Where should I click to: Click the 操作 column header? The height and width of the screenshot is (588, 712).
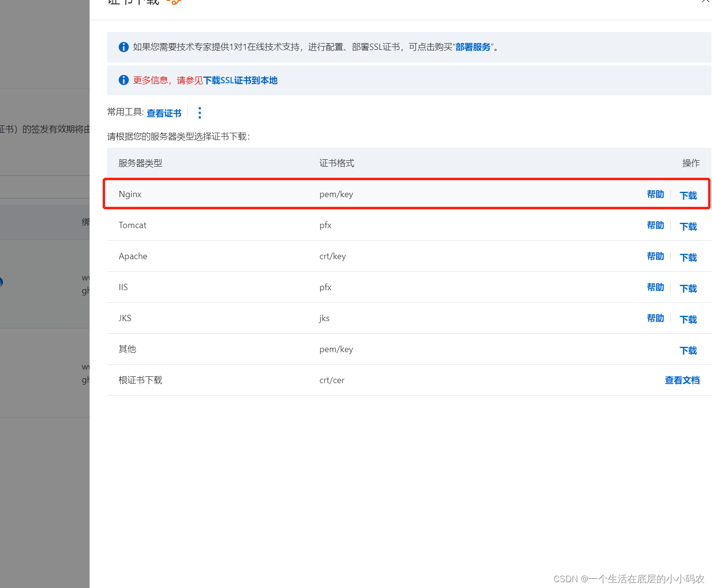click(x=691, y=163)
